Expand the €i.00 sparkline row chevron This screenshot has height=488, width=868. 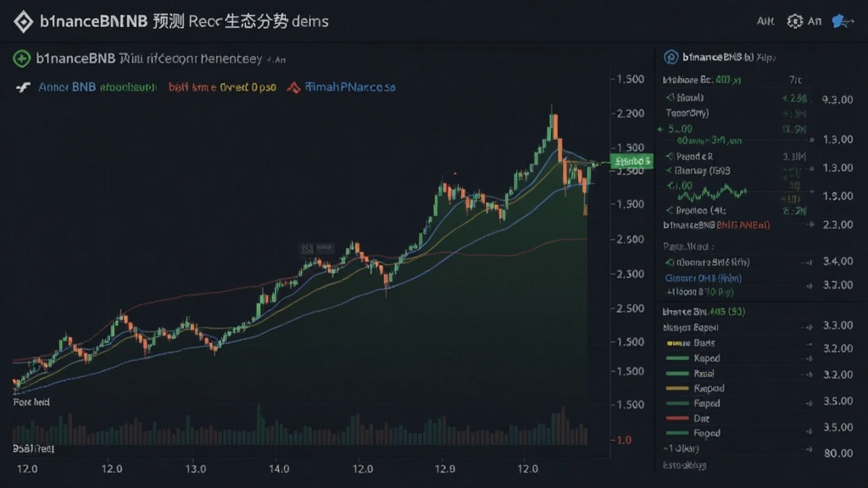[670, 186]
